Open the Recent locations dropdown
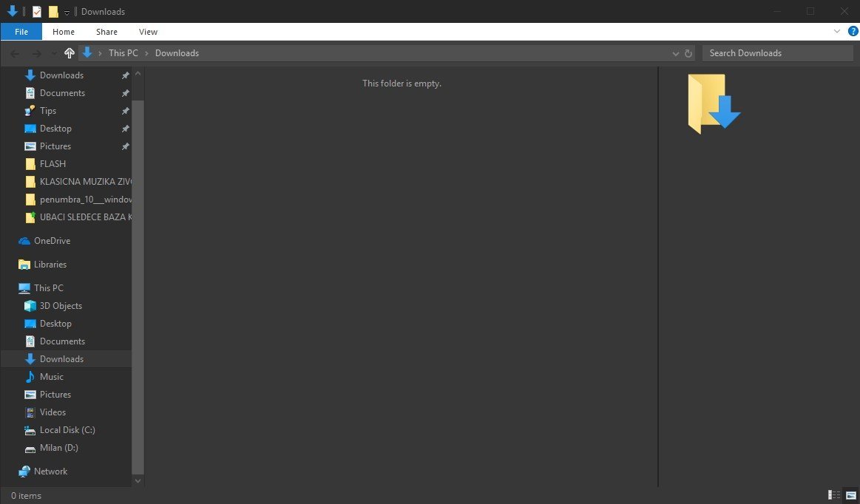Viewport: 860px width, 504px height. point(54,53)
